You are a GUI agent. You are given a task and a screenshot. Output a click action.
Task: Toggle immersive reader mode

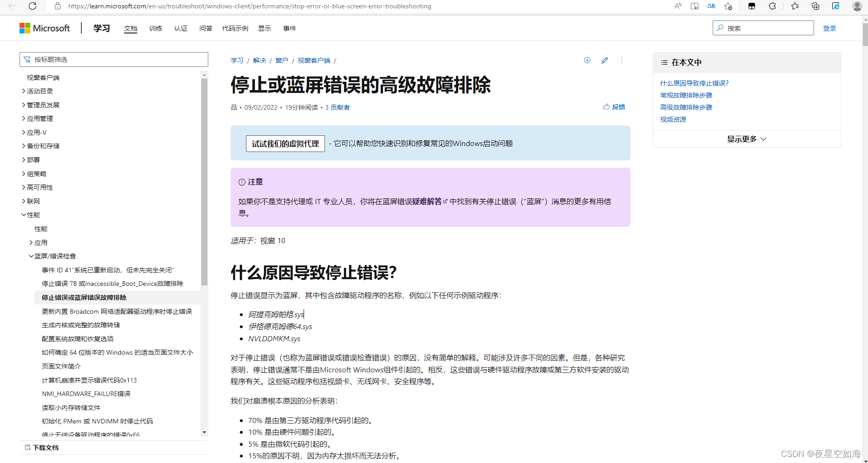coord(694,7)
